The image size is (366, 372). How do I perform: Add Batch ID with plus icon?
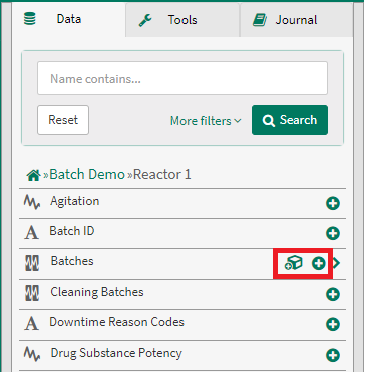point(333,233)
